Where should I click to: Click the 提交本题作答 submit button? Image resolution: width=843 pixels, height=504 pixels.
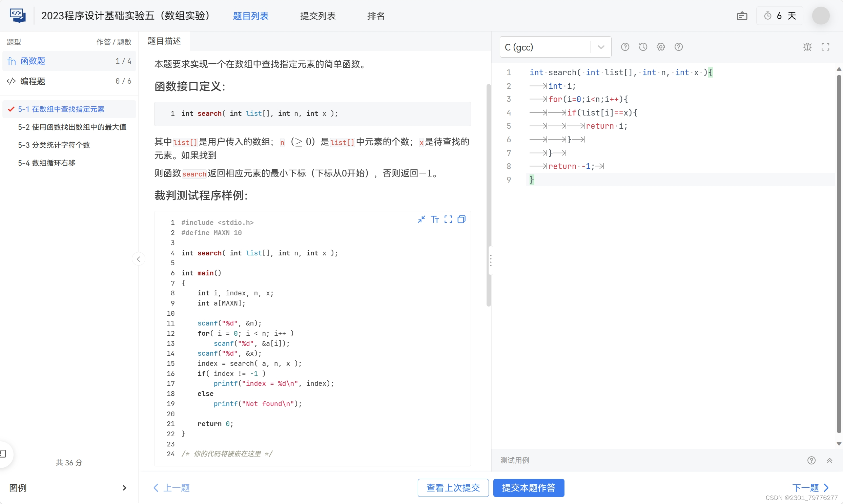click(x=529, y=488)
